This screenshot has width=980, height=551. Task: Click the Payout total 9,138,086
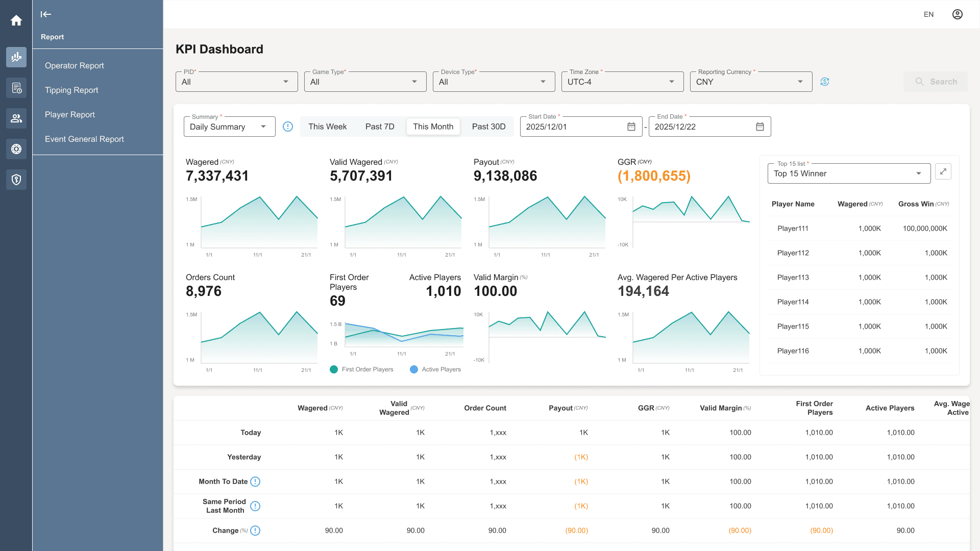[x=505, y=176]
